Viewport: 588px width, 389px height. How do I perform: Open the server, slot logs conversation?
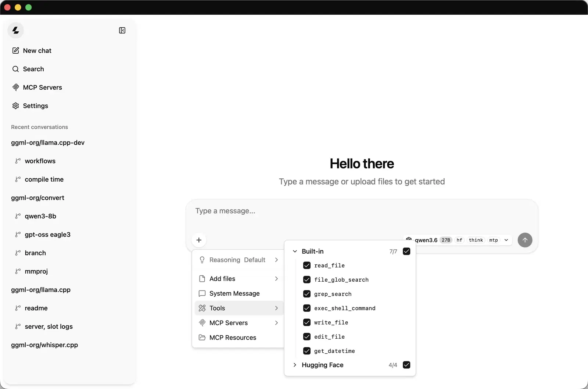[49, 326]
